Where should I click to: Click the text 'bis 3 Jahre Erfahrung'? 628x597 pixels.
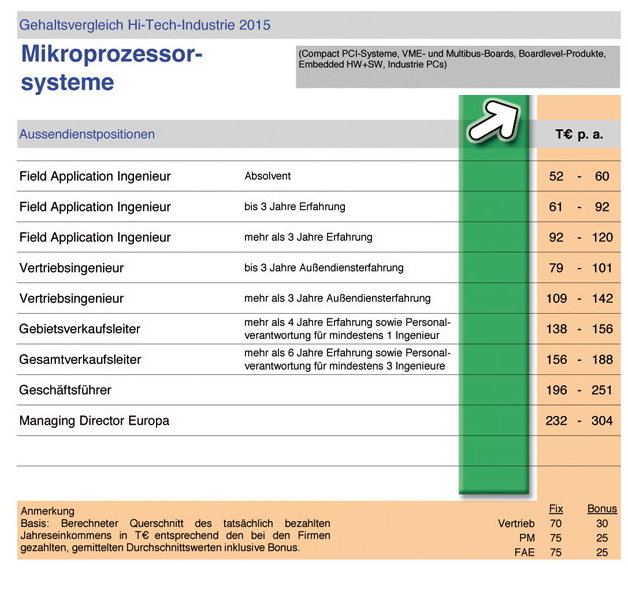pyautogui.click(x=295, y=207)
